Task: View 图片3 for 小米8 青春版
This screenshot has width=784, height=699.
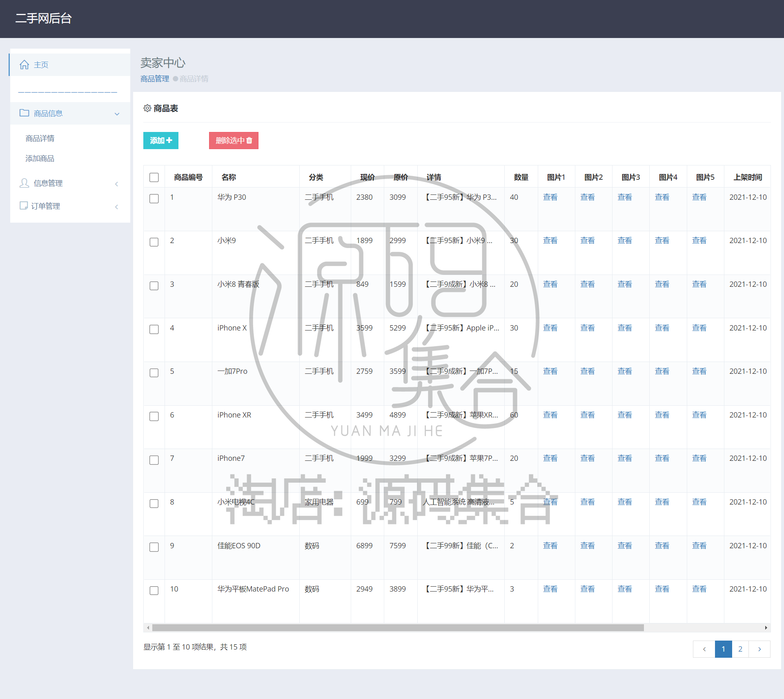Action: [x=625, y=284]
